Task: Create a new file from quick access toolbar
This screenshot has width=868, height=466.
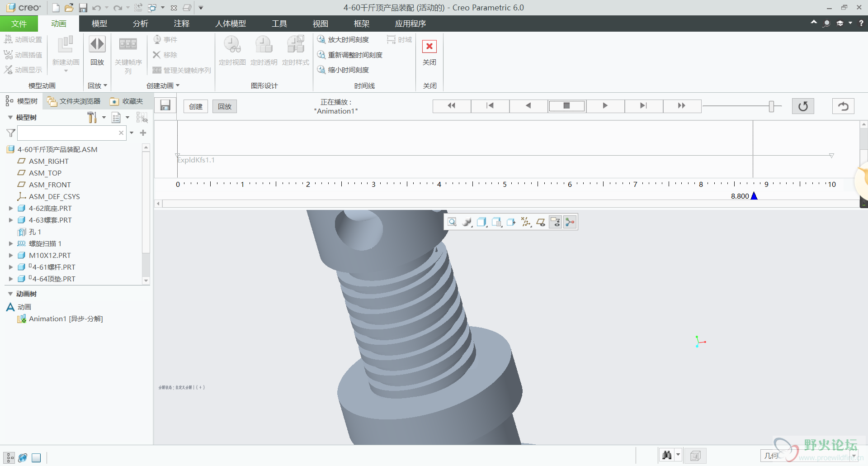Action: 56,8
